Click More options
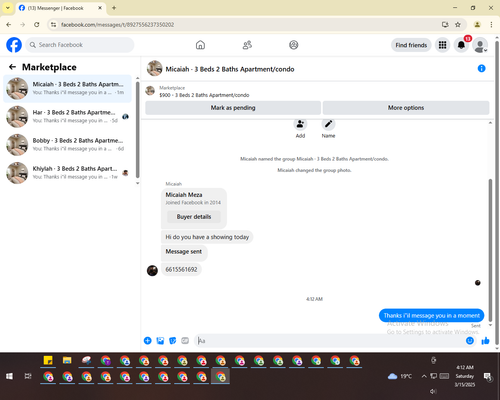 click(x=406, y=108)
